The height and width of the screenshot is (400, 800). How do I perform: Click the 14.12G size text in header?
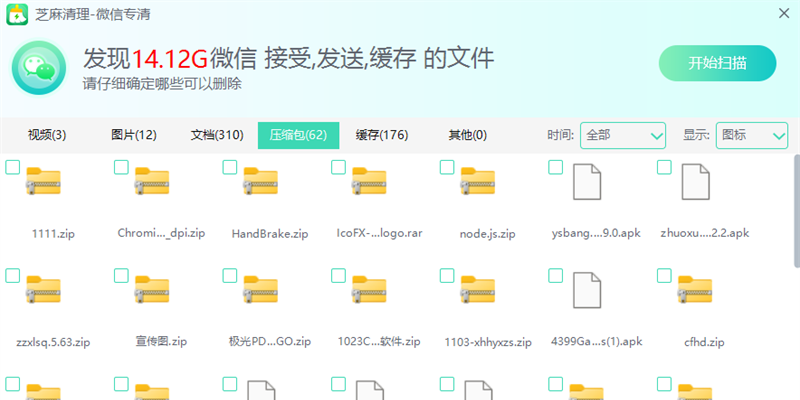tap(170, 58)
